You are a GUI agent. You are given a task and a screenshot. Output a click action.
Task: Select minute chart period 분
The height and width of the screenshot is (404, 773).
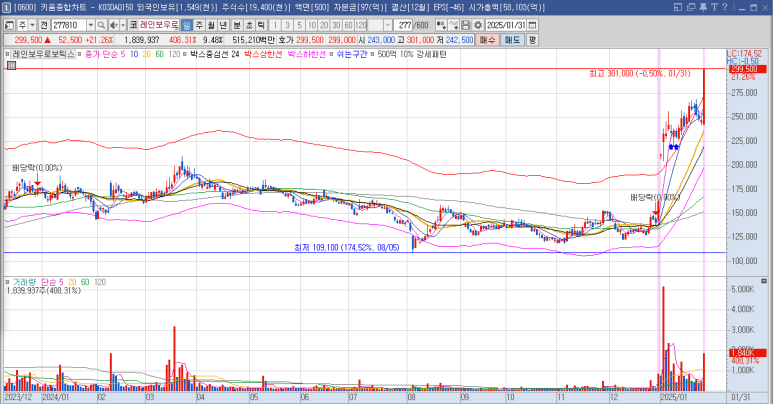[x=237, y=25]
